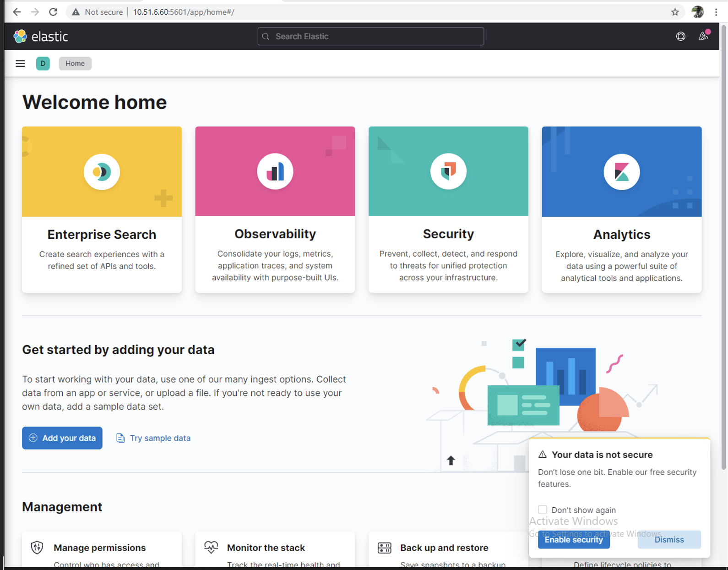The image size is (728, 570).
Task: Click the Welcome home heading
Action: tap(94, 102)
